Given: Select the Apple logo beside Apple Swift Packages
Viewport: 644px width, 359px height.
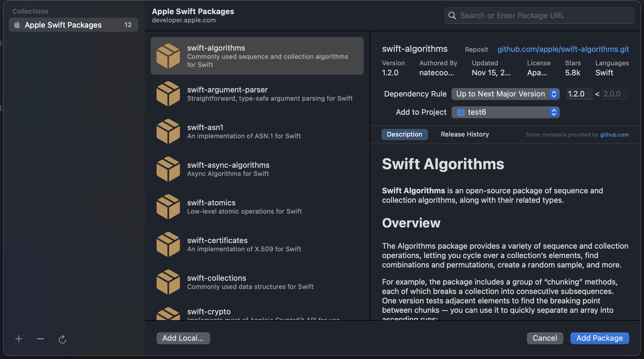Looking at the screenshot, I should click(x=17, y=25).
